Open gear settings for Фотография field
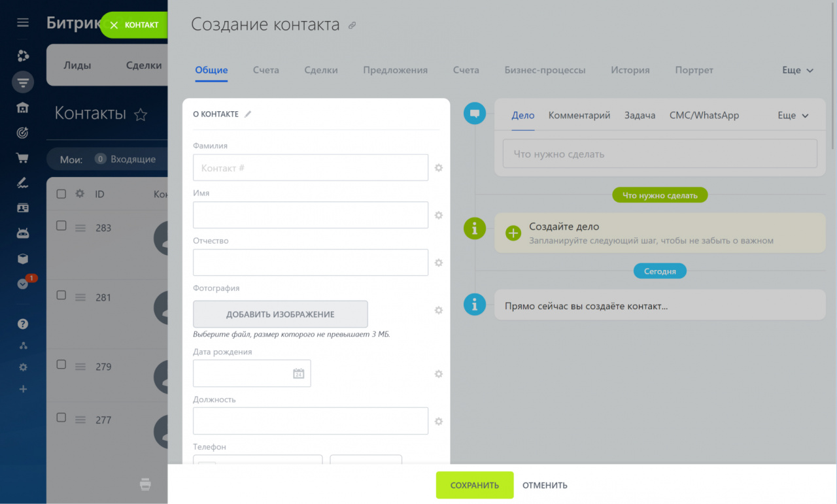The width and height of the screenshot is (837, 504). point(439,310)
